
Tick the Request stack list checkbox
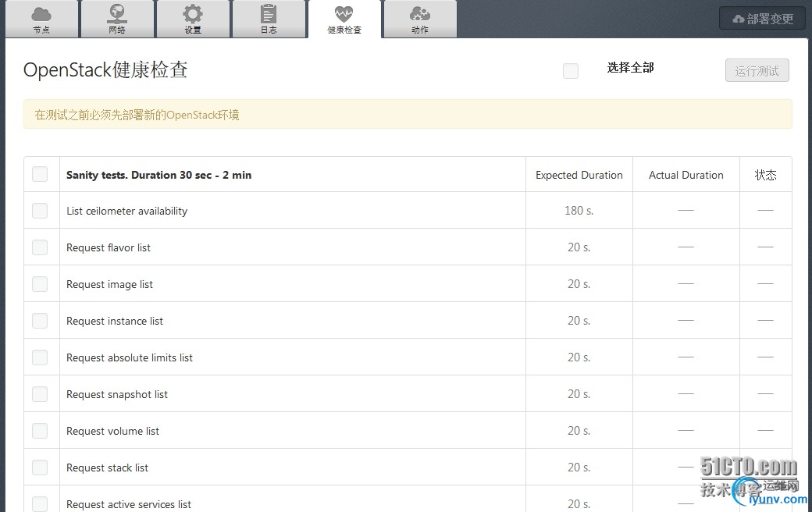coord(40,468)
